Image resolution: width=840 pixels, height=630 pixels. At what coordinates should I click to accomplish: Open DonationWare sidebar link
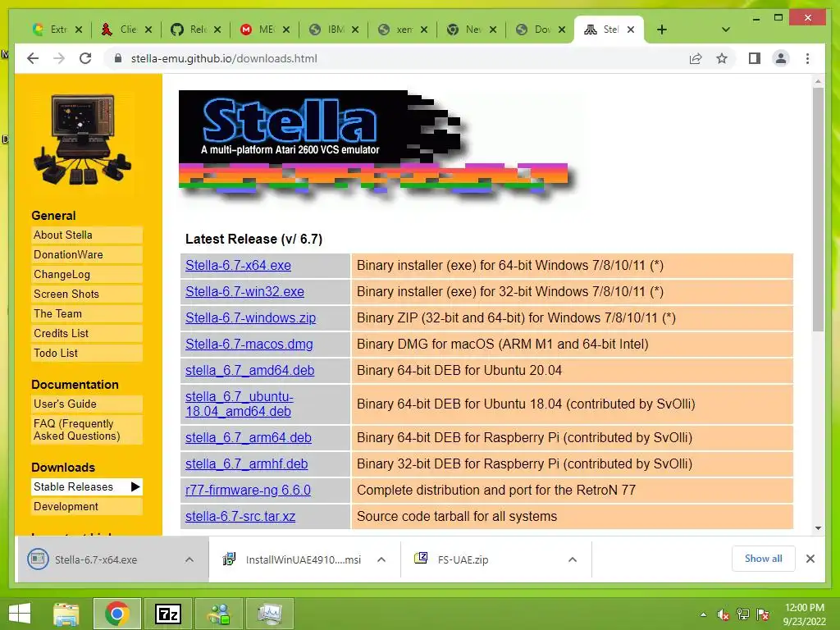[87, 254]
